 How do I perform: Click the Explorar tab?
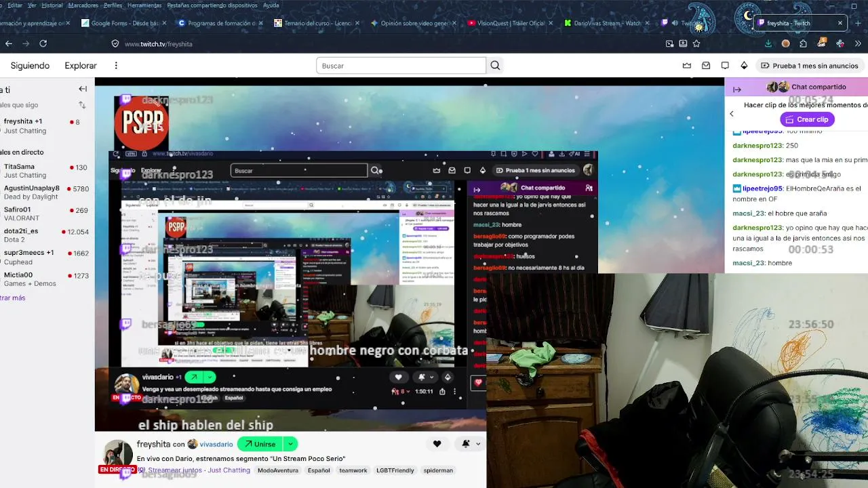point(81,66)
